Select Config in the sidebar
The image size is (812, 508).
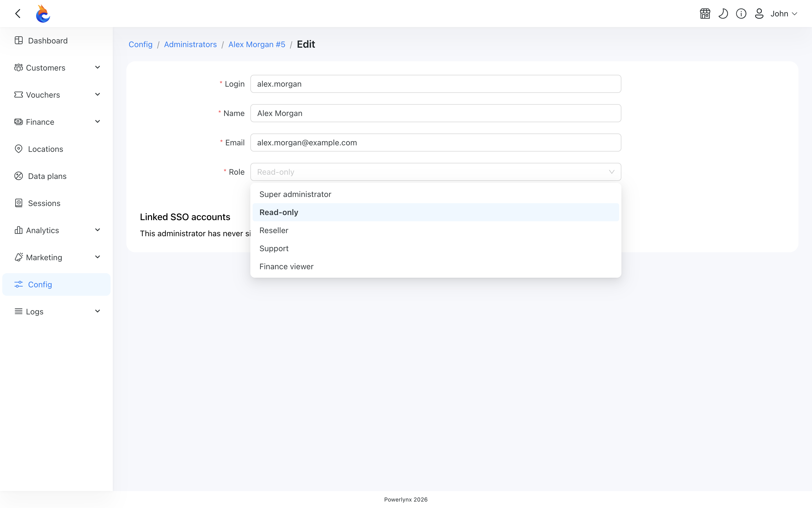(x=56, y=284)
